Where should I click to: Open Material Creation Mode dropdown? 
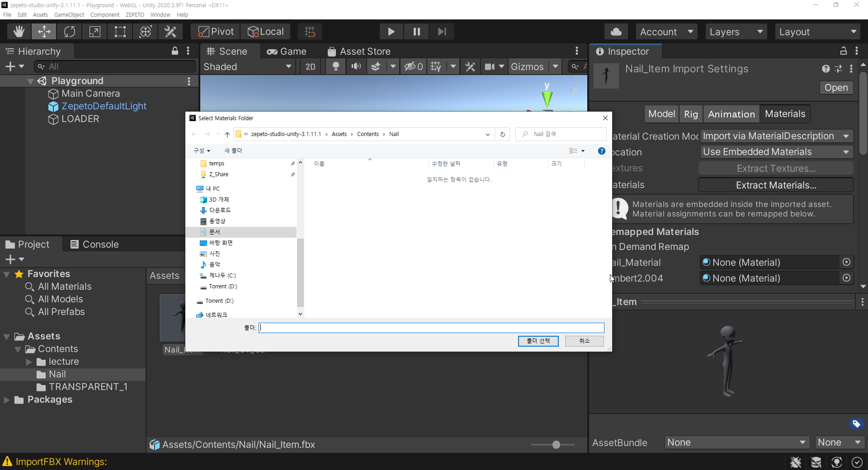pos(776,136)
